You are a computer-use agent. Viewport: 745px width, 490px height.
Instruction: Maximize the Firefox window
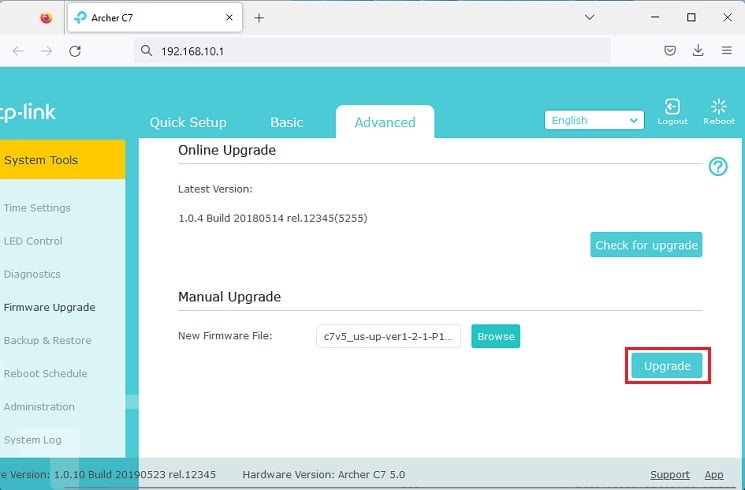coord(691,18)
